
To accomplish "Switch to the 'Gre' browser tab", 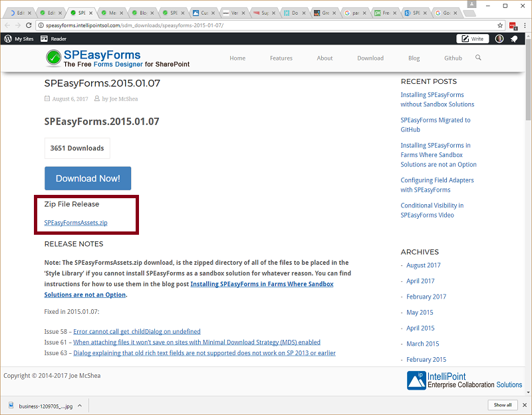I will click(x=325, y=13).
